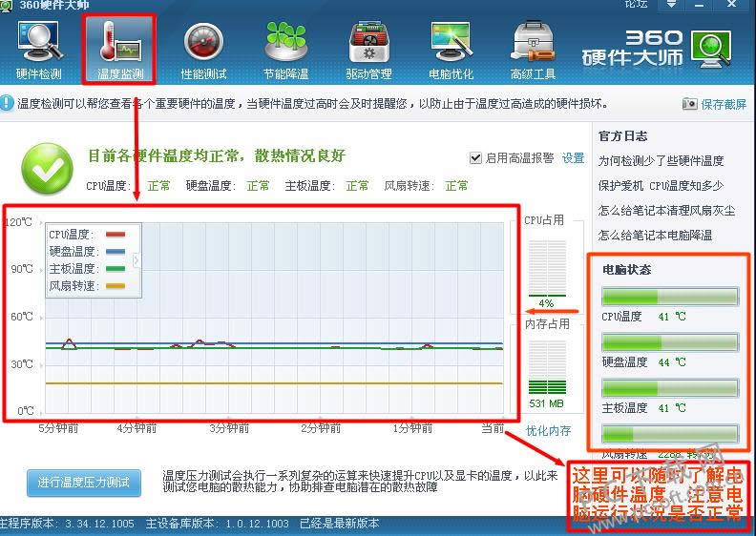Click 风扇转速 yellow legend swatch
756x536 pixels.
pos(115,285)
